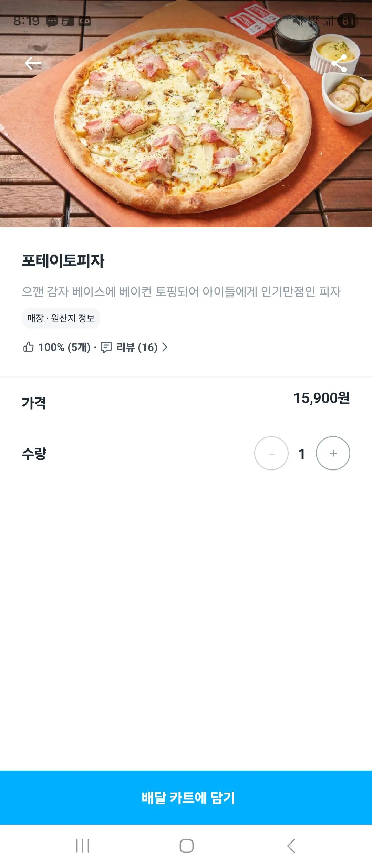Decrease quantity with minus button

(x=271, y=453)
